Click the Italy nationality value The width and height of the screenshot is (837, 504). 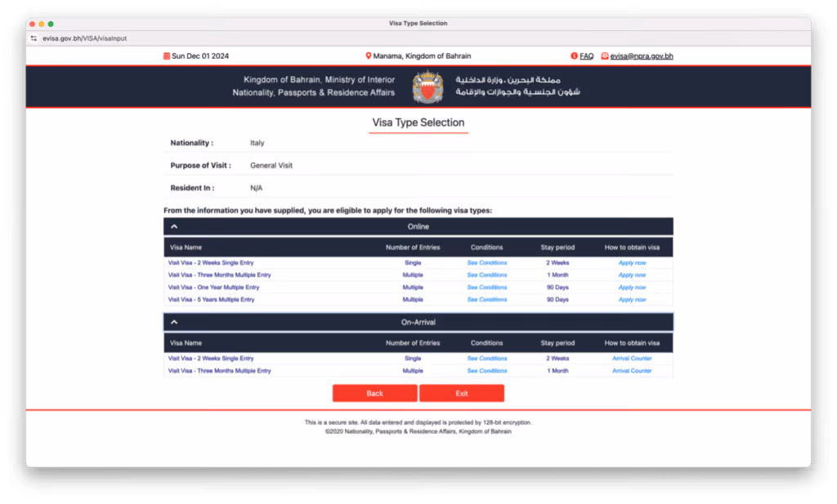(257, 143)
